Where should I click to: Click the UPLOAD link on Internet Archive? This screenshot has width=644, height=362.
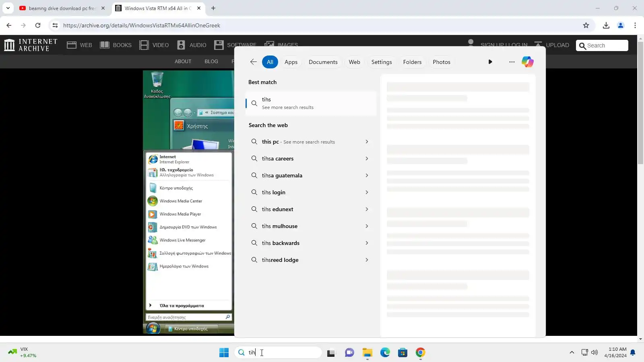point(552,45)
